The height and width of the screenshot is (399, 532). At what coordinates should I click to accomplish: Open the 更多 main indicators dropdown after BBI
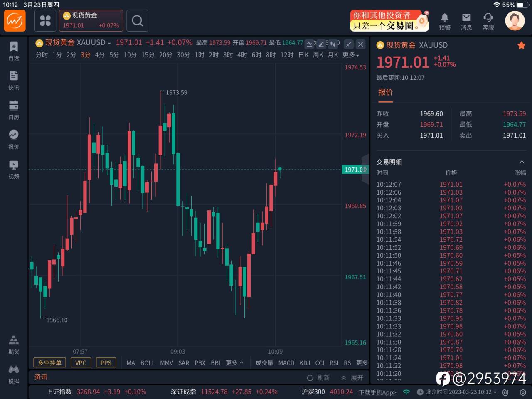click(234, 363)
